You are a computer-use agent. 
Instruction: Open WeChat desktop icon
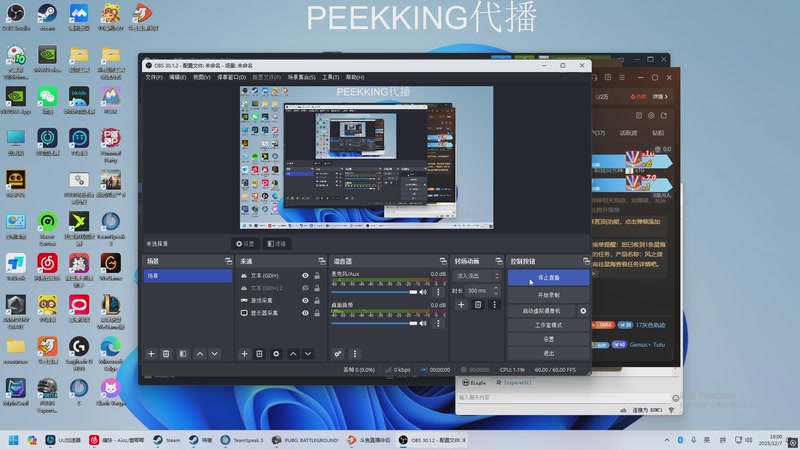click(47, 100)
